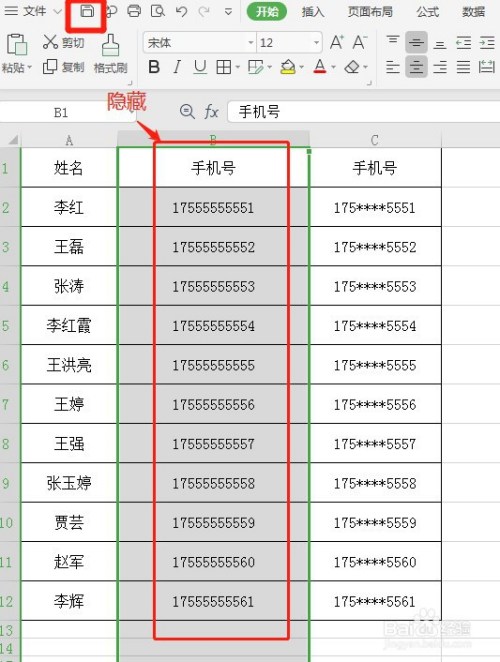The image size is (500, 662).
Task: Select cell containing 175****5560
Action: 375,562
